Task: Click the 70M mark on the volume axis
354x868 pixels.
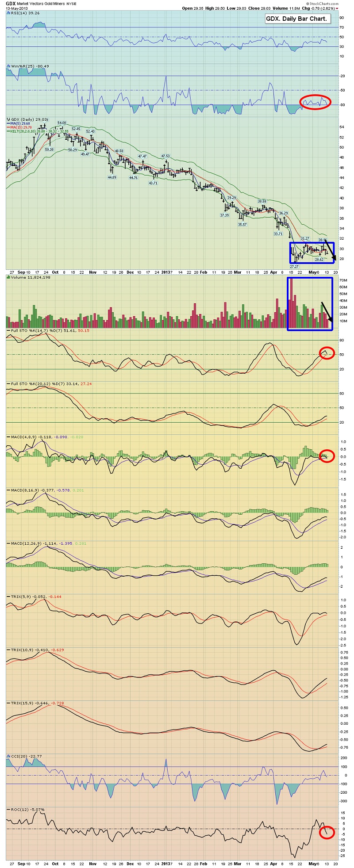Action: pos(343,280)
